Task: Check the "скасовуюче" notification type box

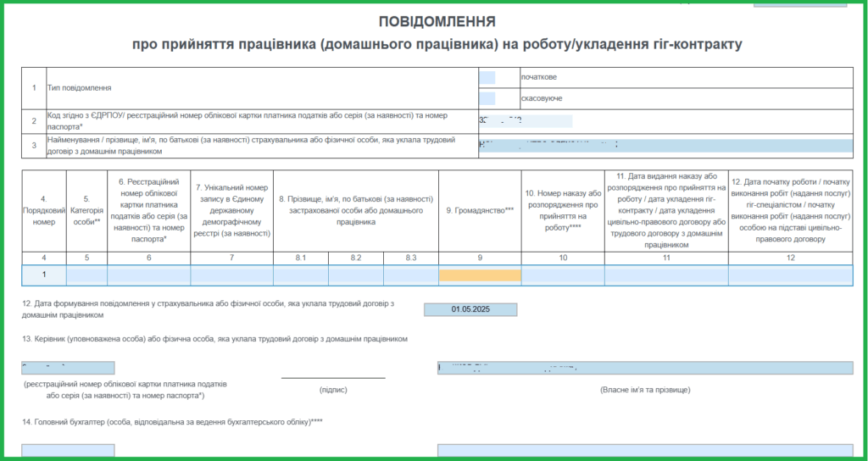Action: coord(487,98)
